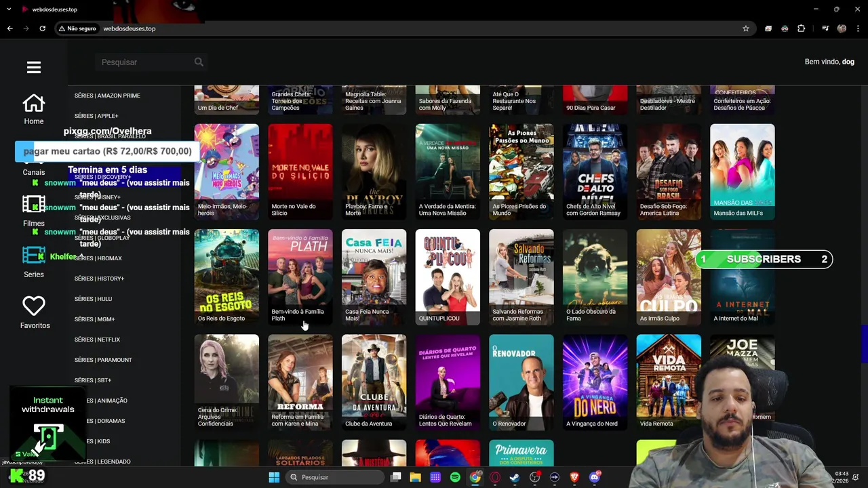Open 'Clube da Aventura' poster
Screen dimensions: 868x488
[x=374, y=382]
